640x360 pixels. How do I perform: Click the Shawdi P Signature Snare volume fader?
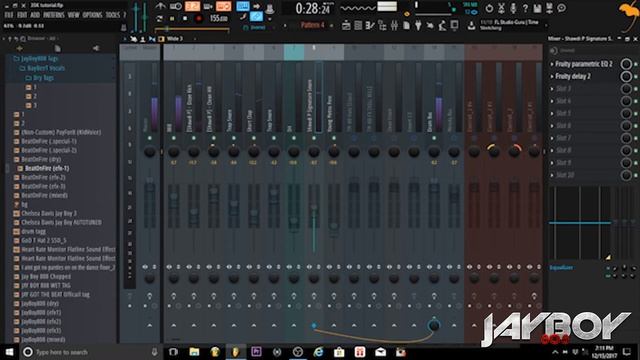(x=314, y=207)
